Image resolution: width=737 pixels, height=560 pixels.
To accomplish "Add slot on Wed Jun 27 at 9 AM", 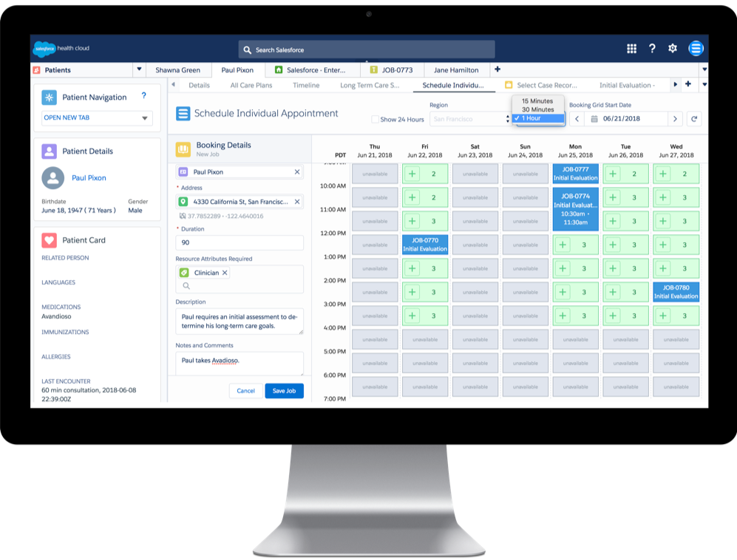I will point(663,174).
